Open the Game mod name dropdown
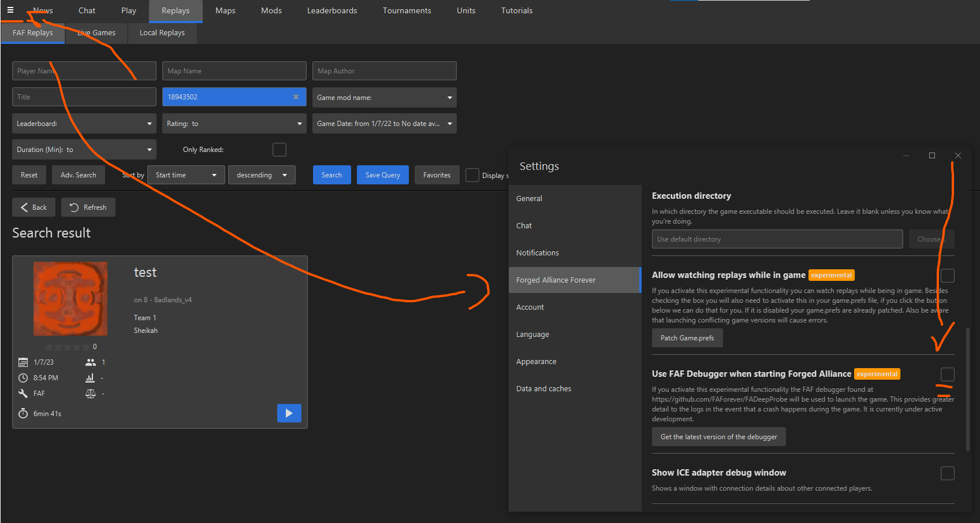 pos(385,98)
